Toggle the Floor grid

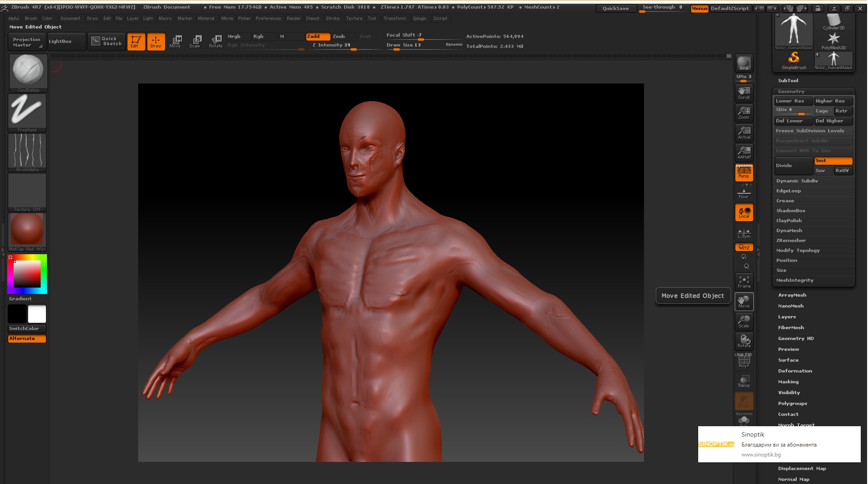click(x=744, y=193)
